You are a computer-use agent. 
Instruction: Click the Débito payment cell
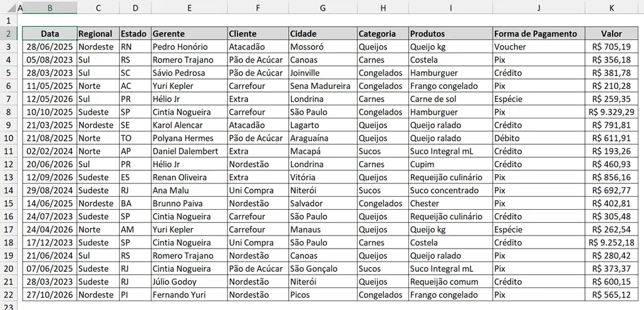click(539, 138)
